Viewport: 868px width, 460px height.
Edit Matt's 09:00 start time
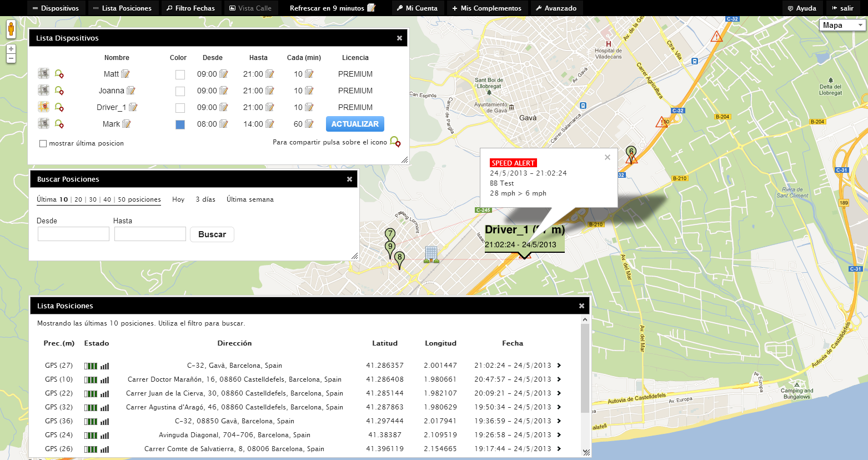[x=224, y=74]
